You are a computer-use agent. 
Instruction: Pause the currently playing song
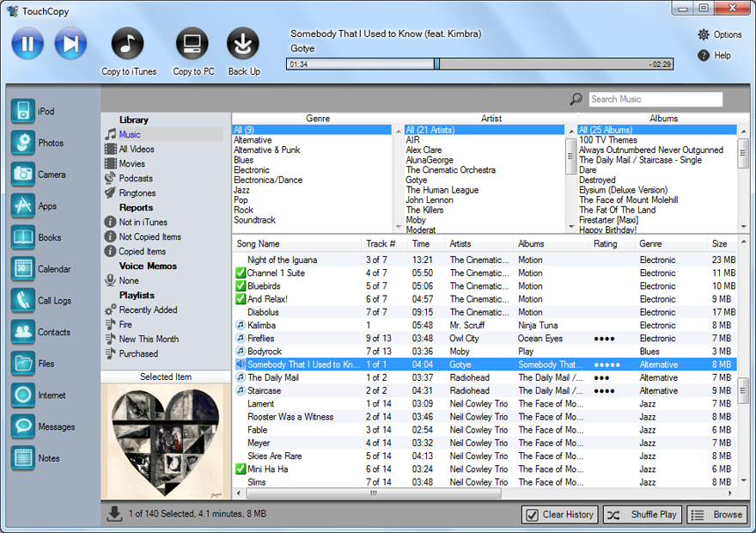[27, 44]
